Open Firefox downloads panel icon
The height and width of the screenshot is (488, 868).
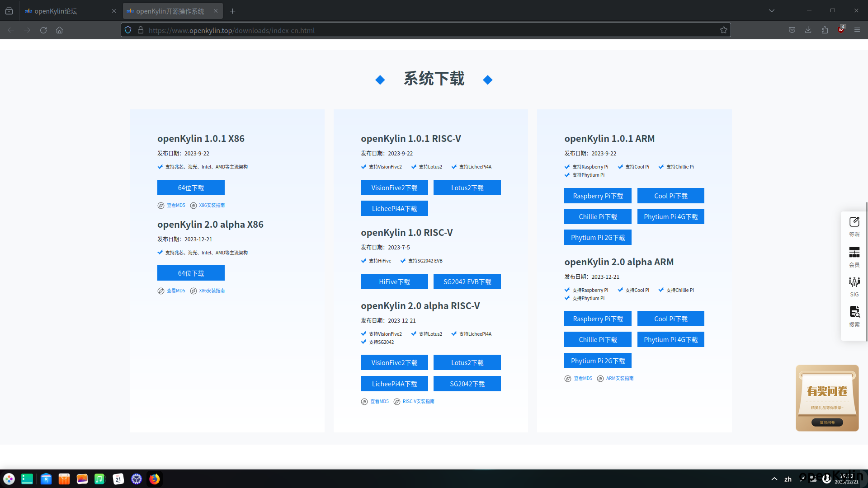[x=808, y=30]
